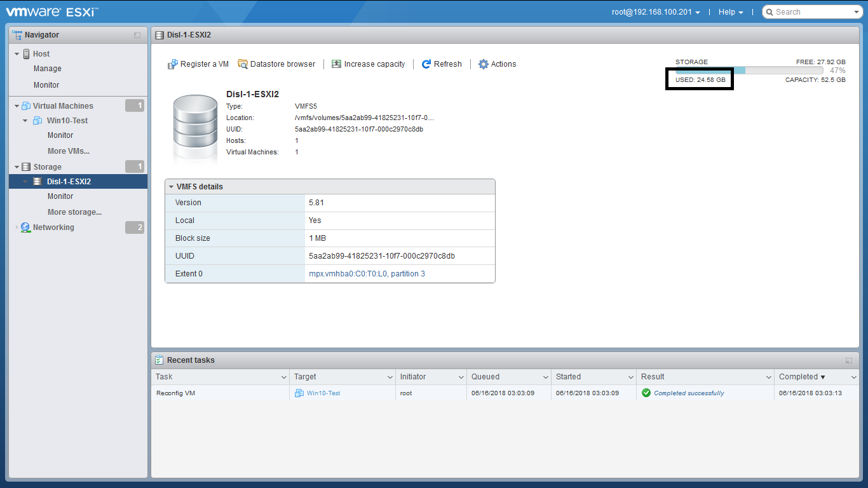Open the Datastore browser

click(276, 64)
